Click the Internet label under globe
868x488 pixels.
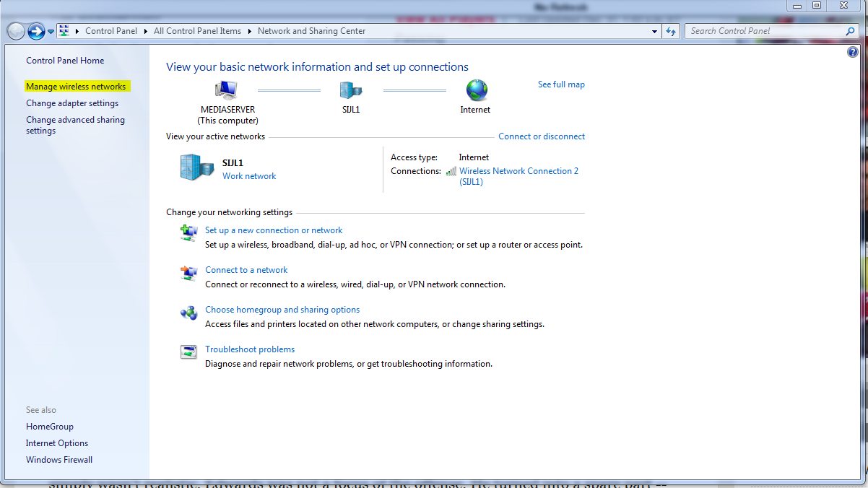[475, 110]
